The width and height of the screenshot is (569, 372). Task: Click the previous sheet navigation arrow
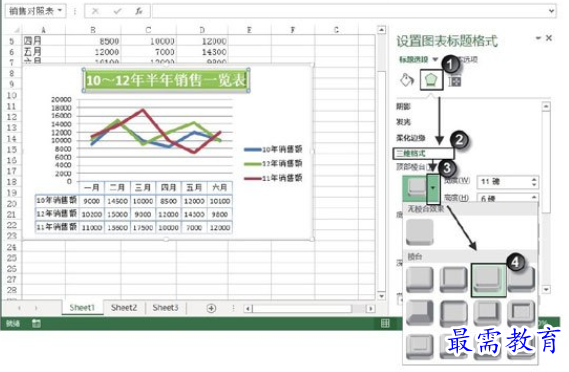[19, 308]
